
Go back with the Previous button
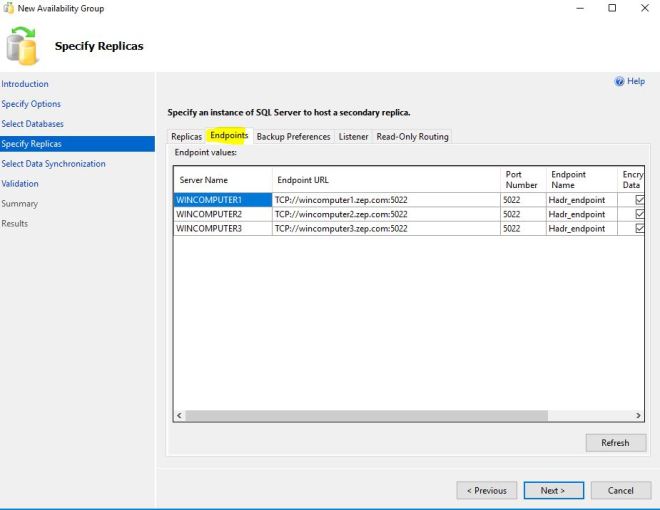(x=487, y=490)
